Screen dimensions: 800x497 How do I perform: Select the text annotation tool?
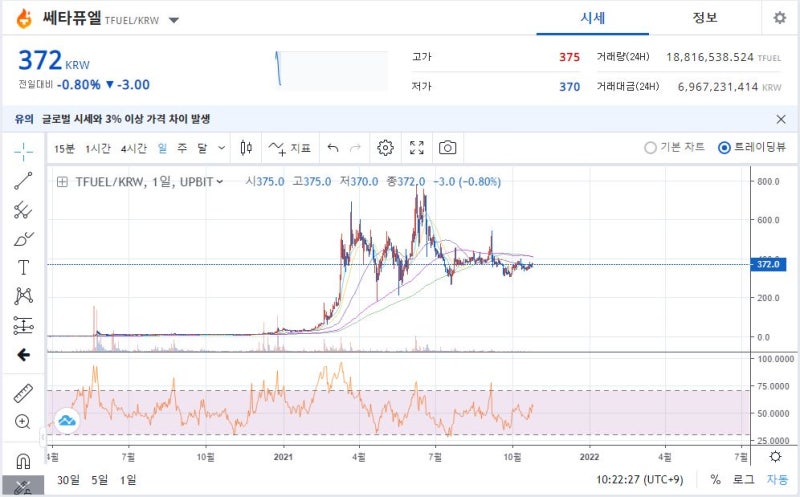tap(23, 267)
